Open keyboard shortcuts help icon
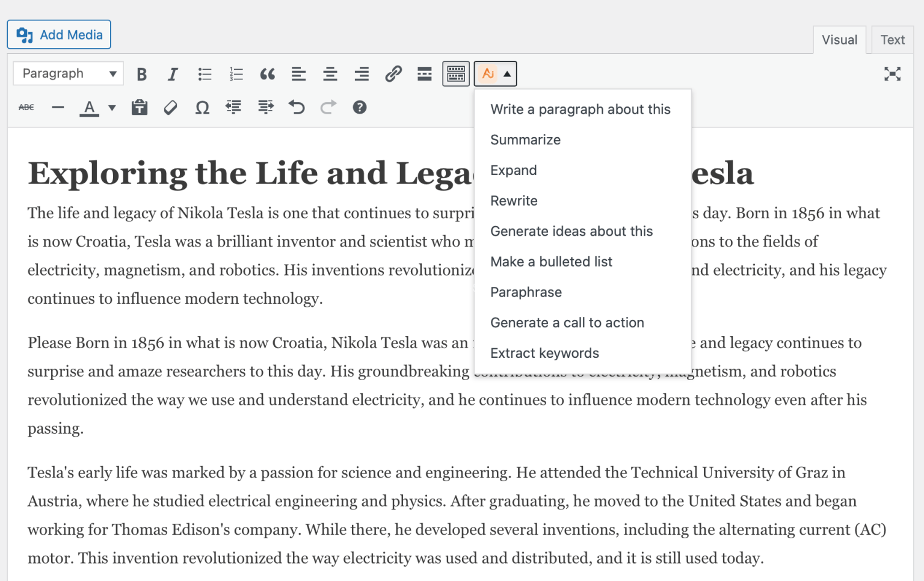Screen dimensions: 924x581 [x=360, y=108]
